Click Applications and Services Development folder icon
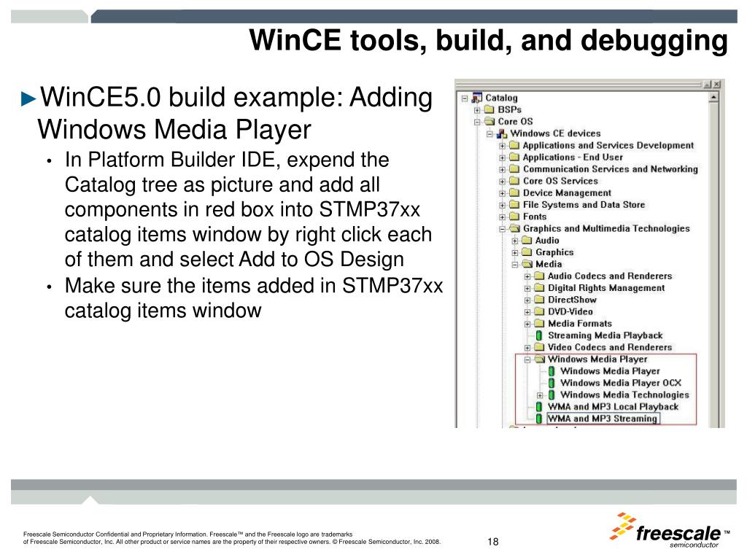 coord(514,145)
